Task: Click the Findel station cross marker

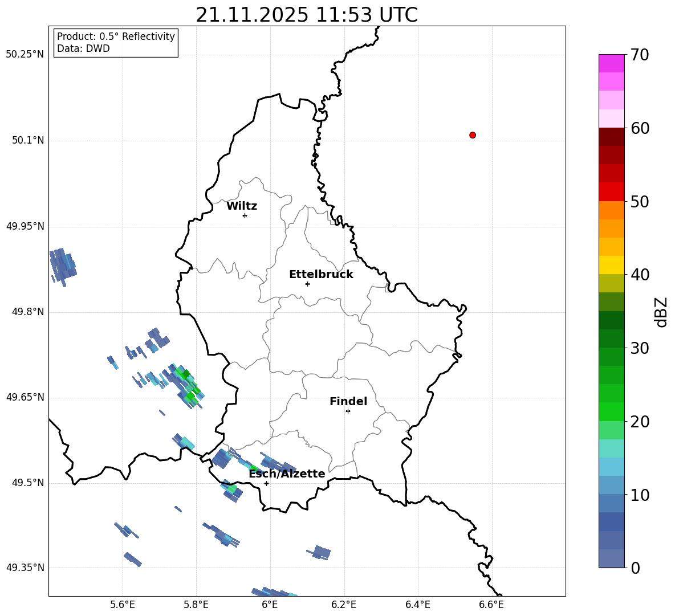Action: (348, 411)
